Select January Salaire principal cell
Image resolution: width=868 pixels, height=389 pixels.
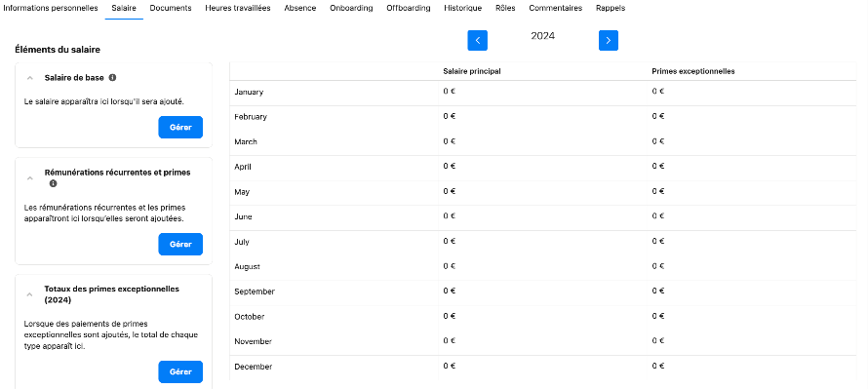click(x=542, y=92)
